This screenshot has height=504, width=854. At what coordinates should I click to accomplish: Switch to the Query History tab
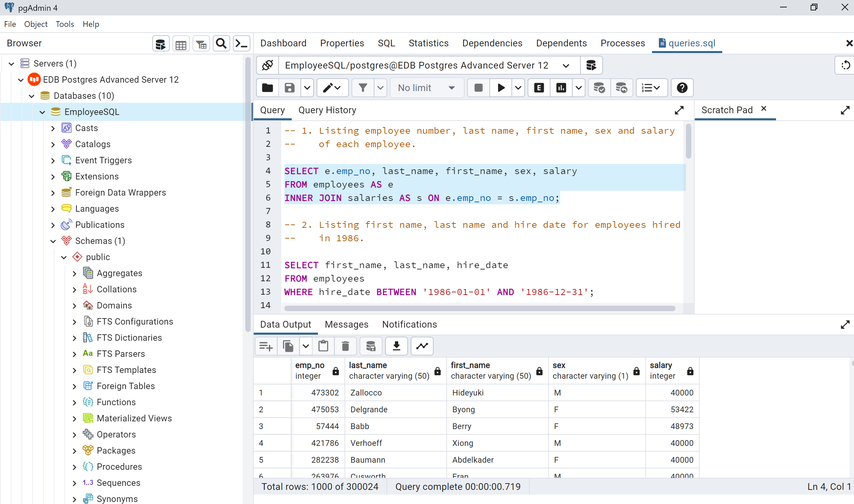[327, 110]
